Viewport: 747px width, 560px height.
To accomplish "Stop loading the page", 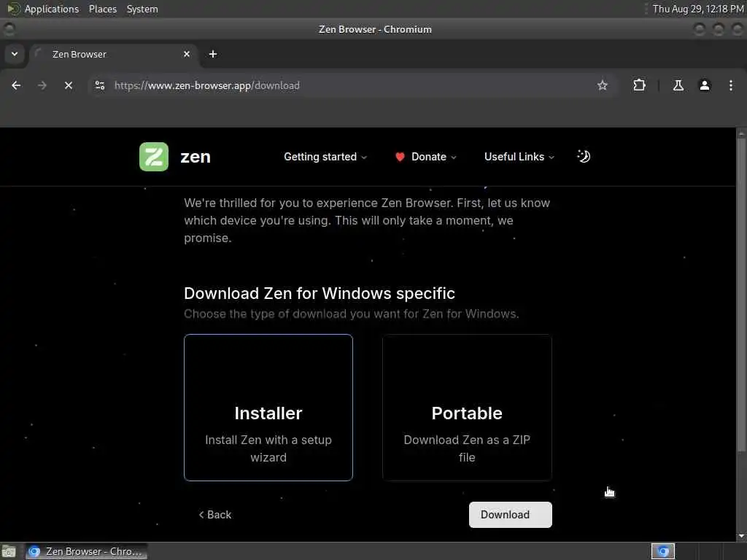I will click(x=69, y=85).
